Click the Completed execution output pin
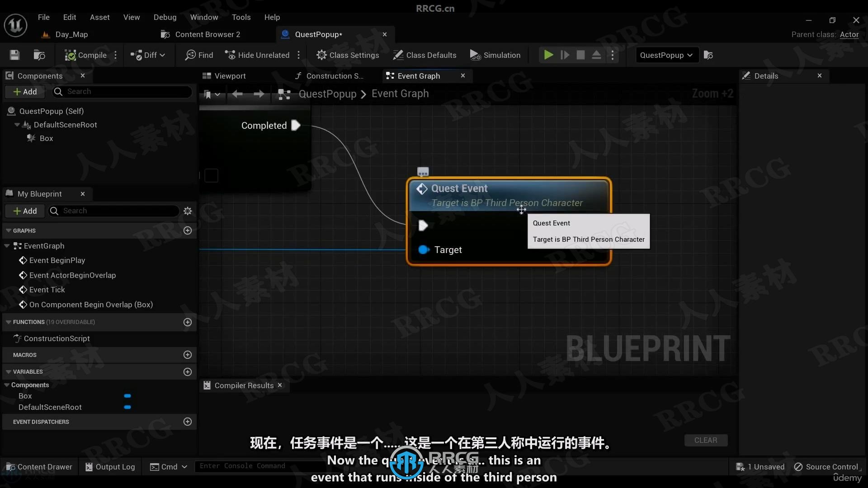 tap(296, 125)
